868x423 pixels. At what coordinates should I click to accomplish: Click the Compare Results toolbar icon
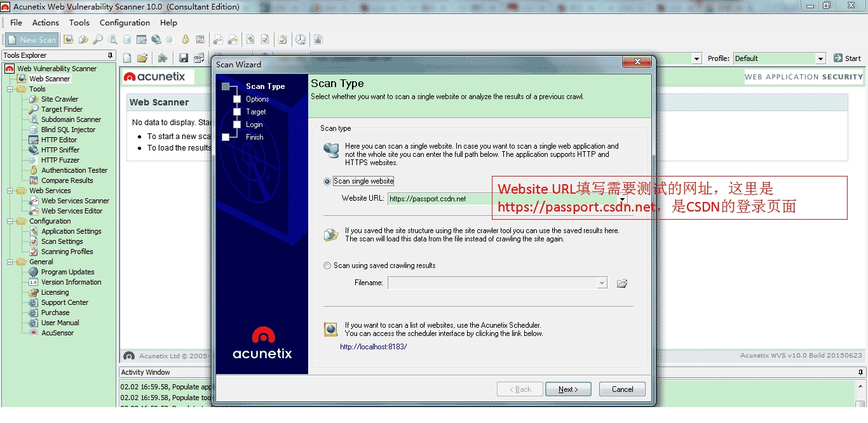(200, 39)
